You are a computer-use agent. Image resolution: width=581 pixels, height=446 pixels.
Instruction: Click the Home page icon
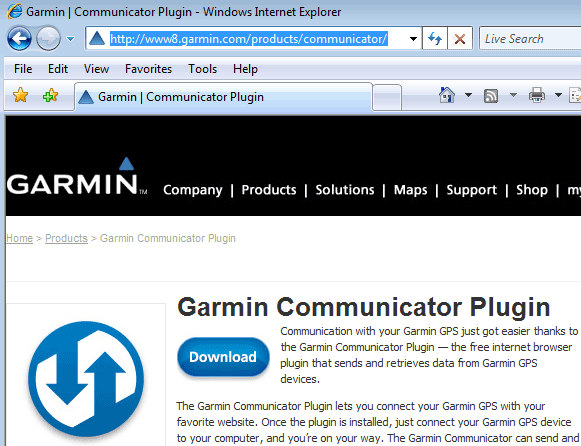point(446,95)
